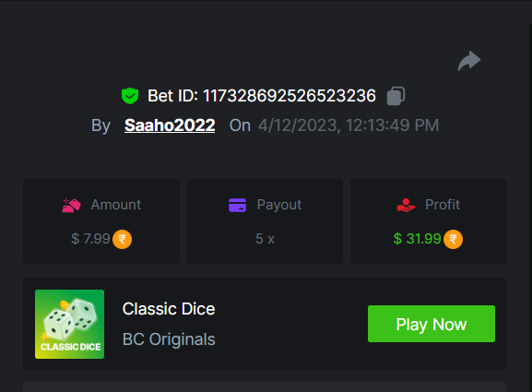Click the Classic Dice title text
The image size is (532, 392).
[169, 309]
